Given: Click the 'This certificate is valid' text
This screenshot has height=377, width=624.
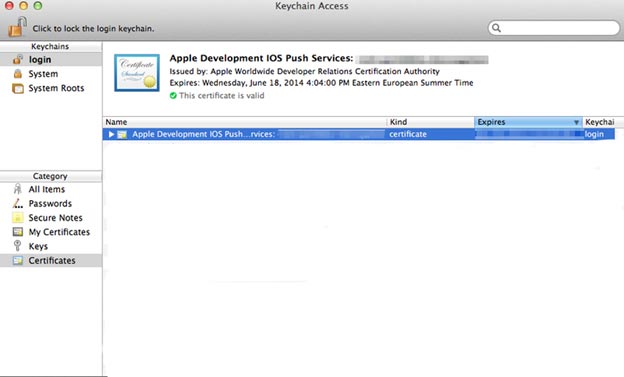Looking at the screenshot, I should point(221,96).
